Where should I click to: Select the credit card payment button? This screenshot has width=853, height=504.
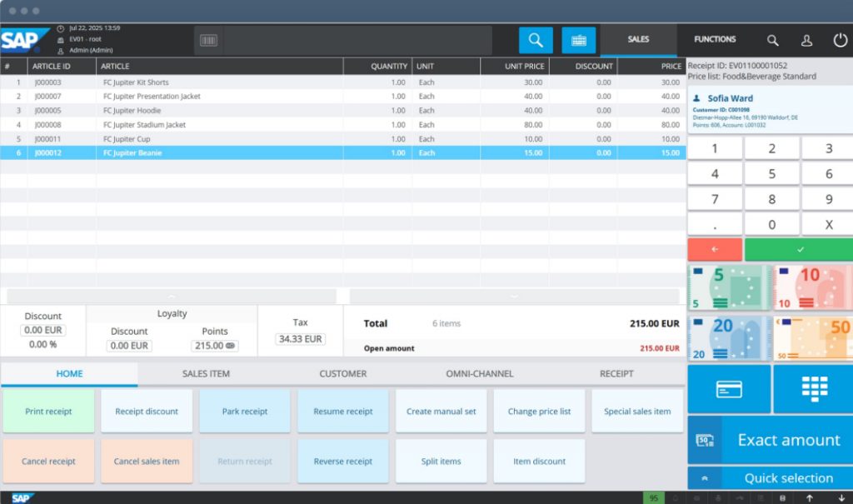pyautogui.click(x=729, y=389)
